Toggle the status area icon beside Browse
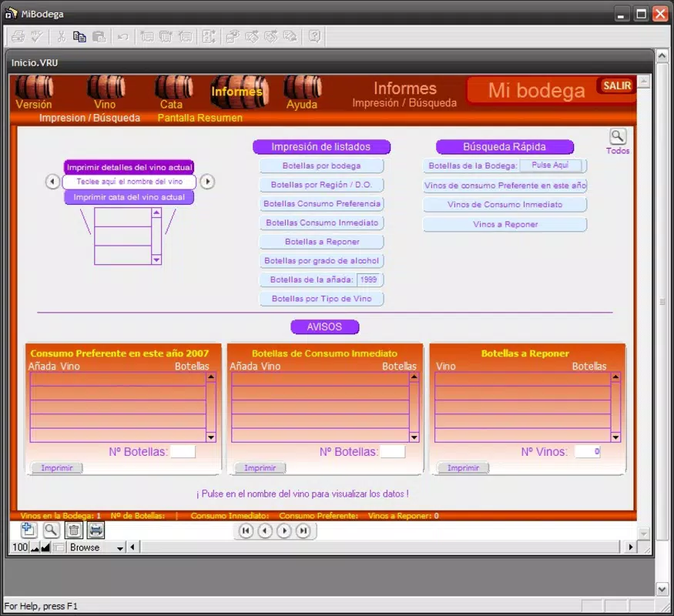The height and width of the screenshot is (616, 674). tap(59, 547)
